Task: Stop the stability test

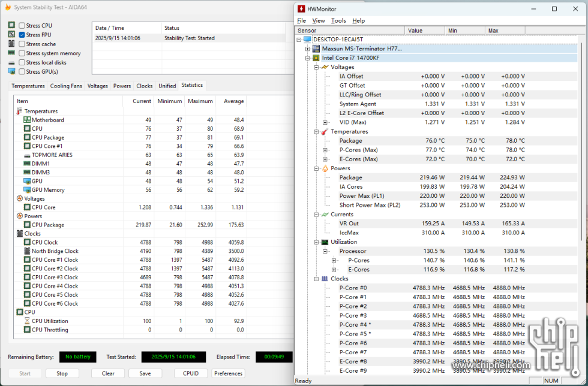Action: [x=62, y=373]
